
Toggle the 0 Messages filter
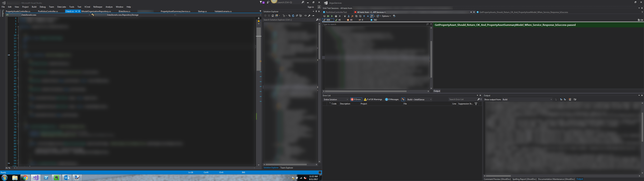tap(392, 100)
